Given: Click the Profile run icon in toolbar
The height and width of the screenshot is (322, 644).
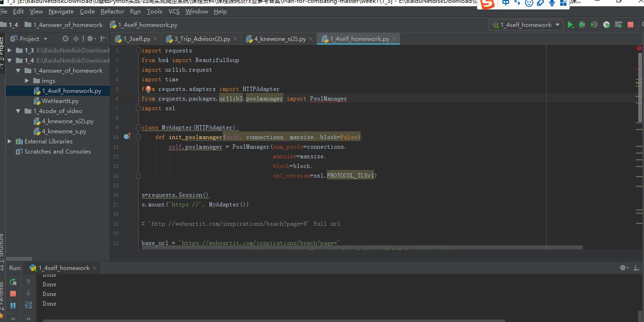Looking at the screenshot, I should (x=606, y=25).
